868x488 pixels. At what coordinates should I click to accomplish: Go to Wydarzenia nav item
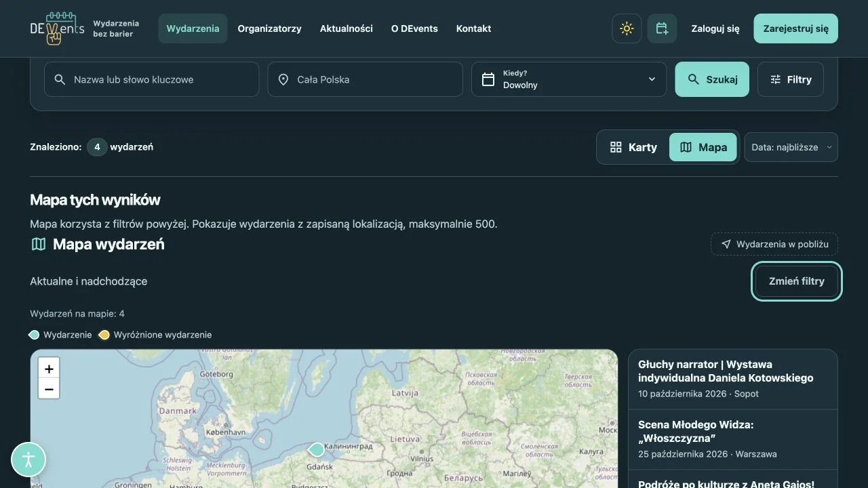point(193,28)
